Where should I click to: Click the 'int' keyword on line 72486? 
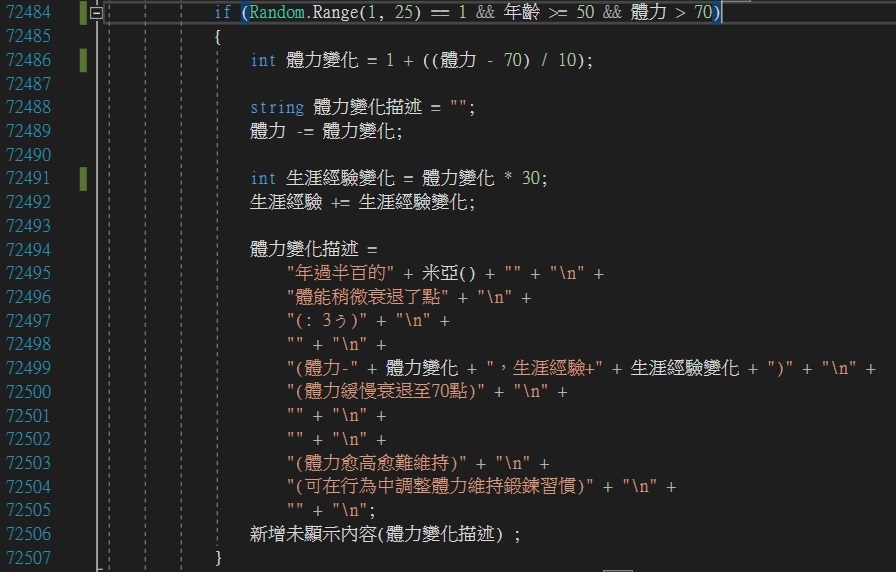pyautogui.click(x=263, y=61)
